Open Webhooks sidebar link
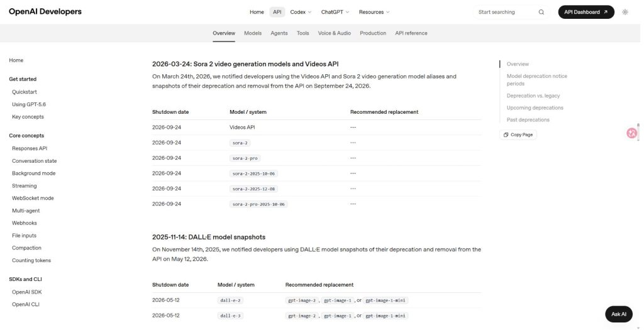The width and height of the screenshot is (644, 330). pos(25,223)
